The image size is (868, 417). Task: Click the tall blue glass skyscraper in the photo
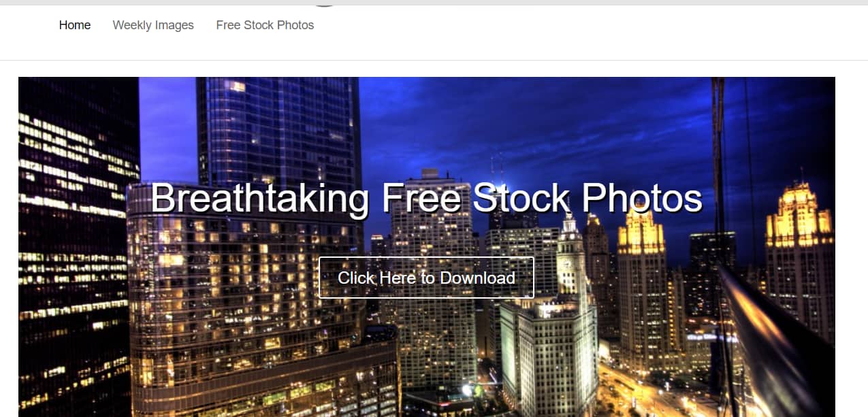click(279, 129)
